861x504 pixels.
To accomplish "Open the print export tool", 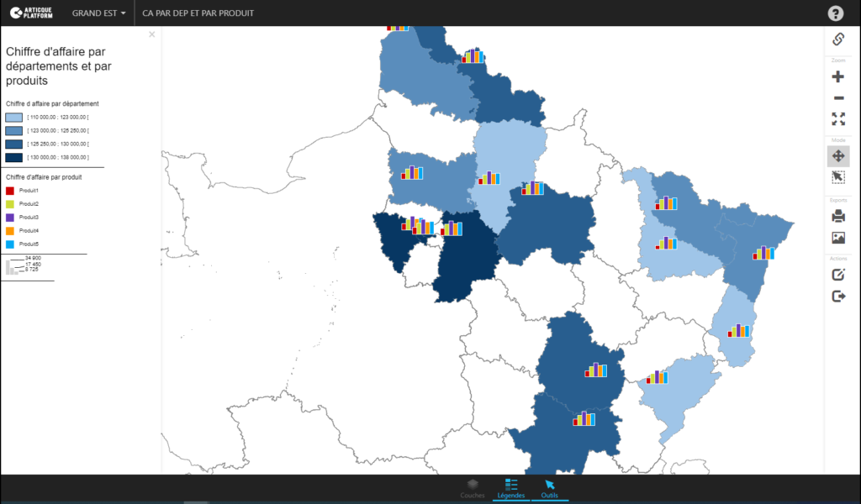I will 837,215.
